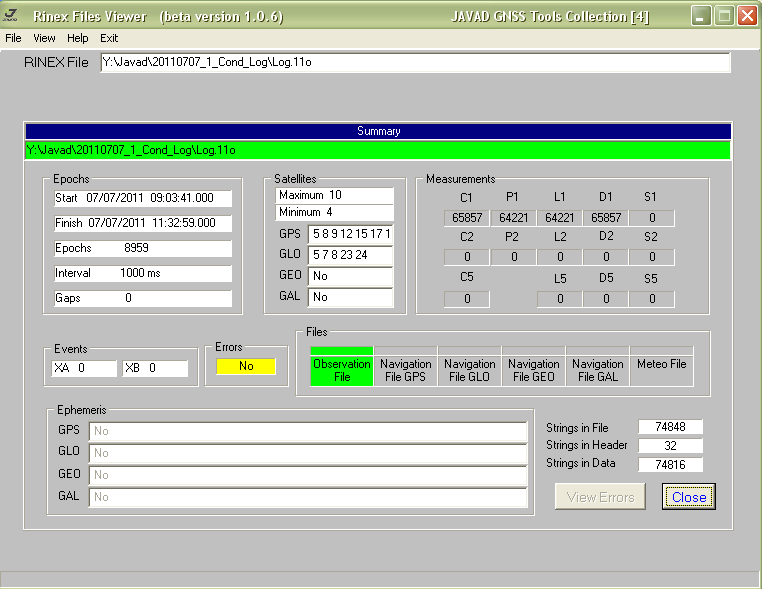Select Navigation File GAL button
Screen dimensions: 762x589
point(598,370)
